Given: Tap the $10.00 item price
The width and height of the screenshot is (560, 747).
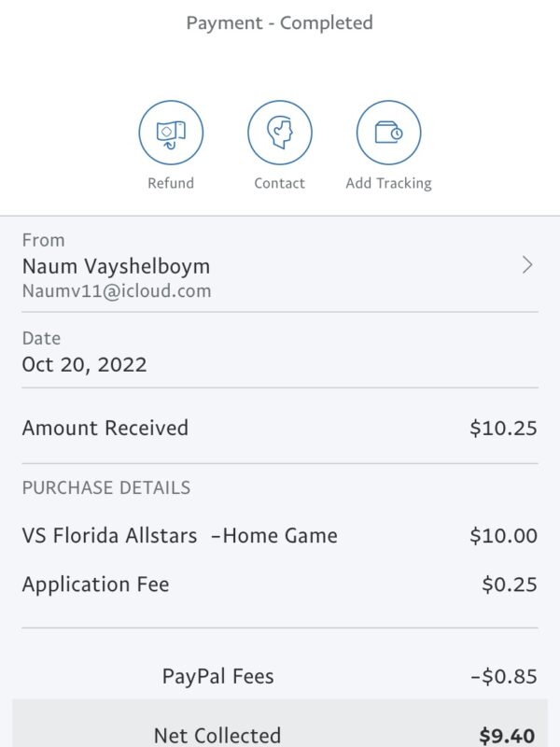Looking at the screenshot, I should (503, 535).
